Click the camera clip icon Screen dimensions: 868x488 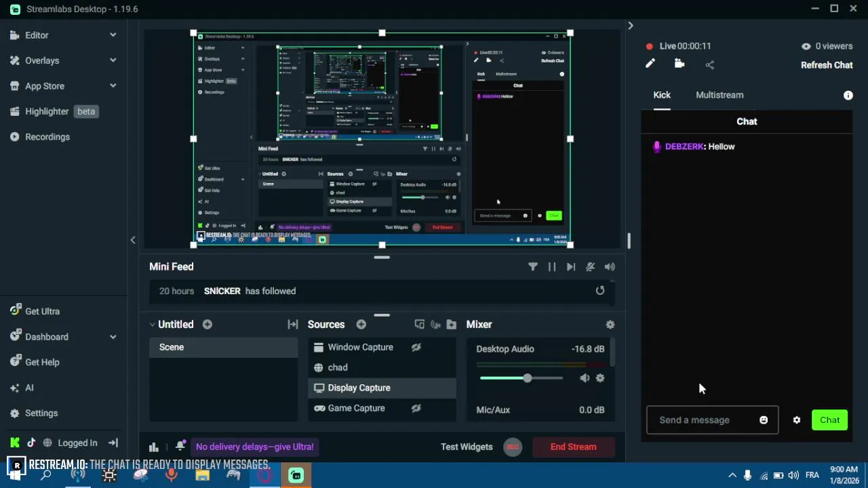point(679,64)
